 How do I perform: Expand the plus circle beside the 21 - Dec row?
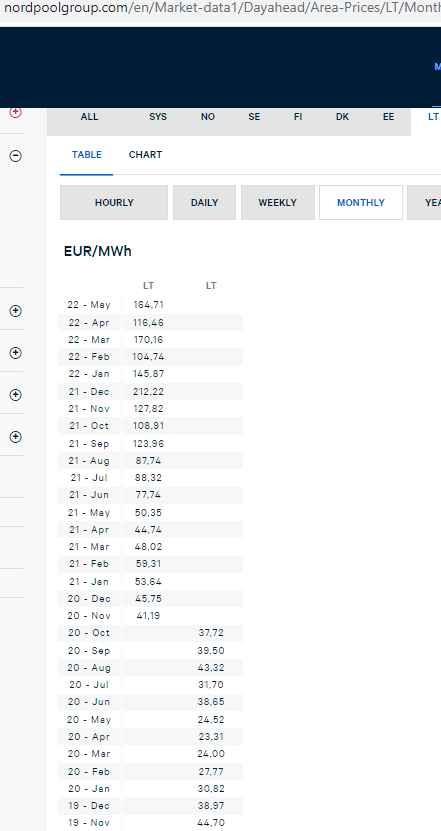point(16,395)
